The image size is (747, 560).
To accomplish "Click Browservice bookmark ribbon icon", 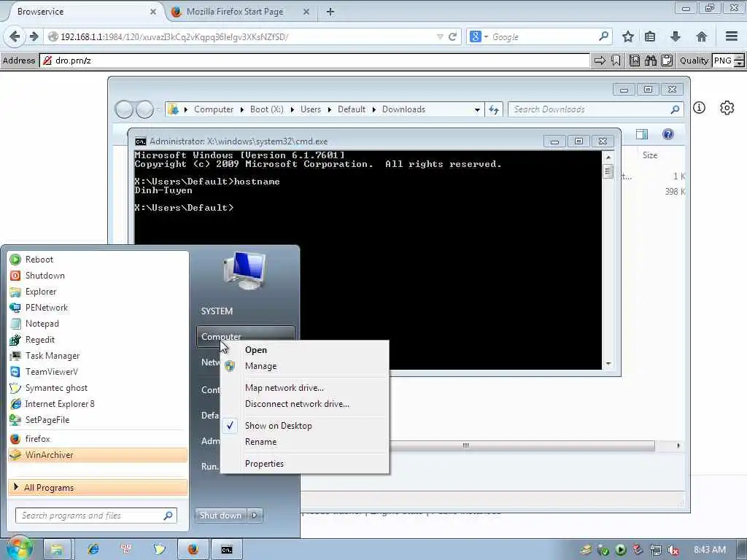I will pyautogui.click(x=616, y=61).
